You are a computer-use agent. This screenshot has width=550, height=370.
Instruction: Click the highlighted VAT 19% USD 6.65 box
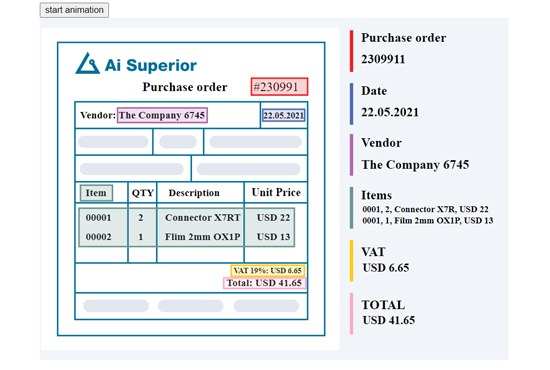pos(267,270)
